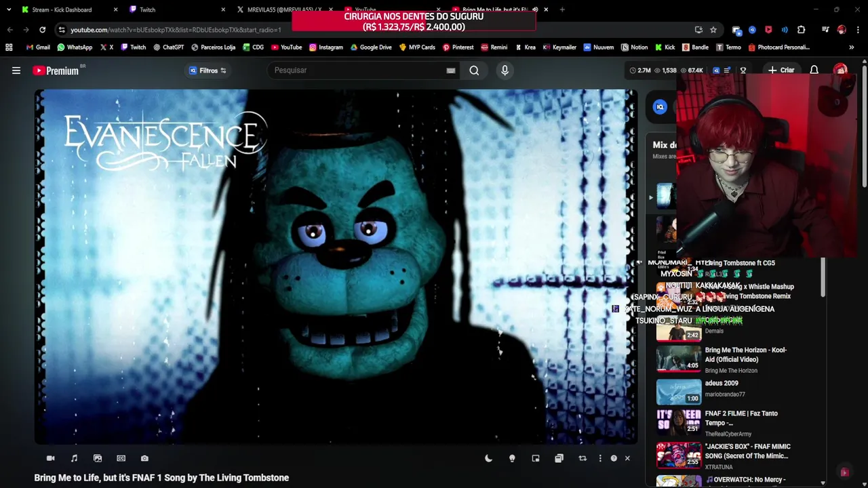868x488 pixels.
Task: Click the image gallery icon below the player
Action: [x=98, y=459]
